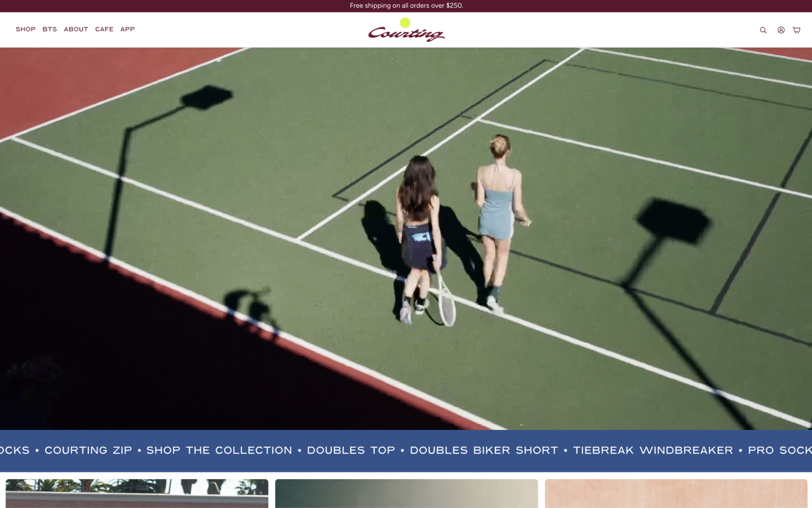Click the free shipping announcement banner
This screenshot has width=812, height=508.
pos(406,6)
